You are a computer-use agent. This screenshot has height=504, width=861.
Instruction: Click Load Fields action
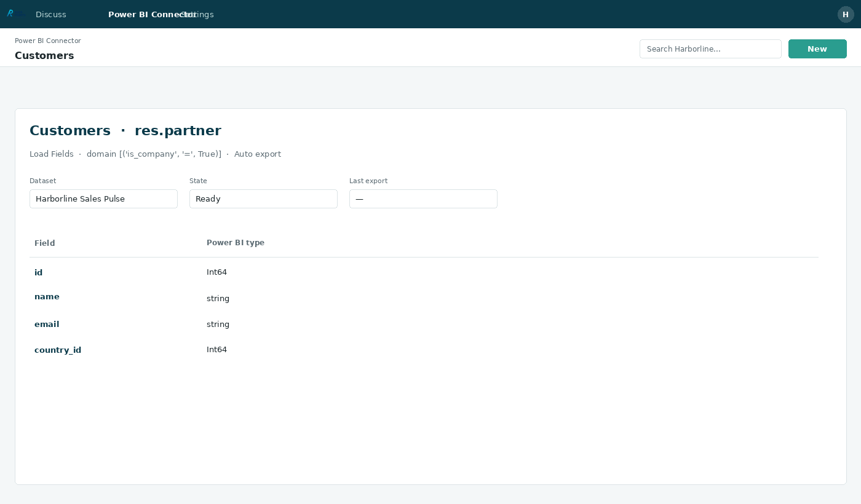click(x=52, y=154)
